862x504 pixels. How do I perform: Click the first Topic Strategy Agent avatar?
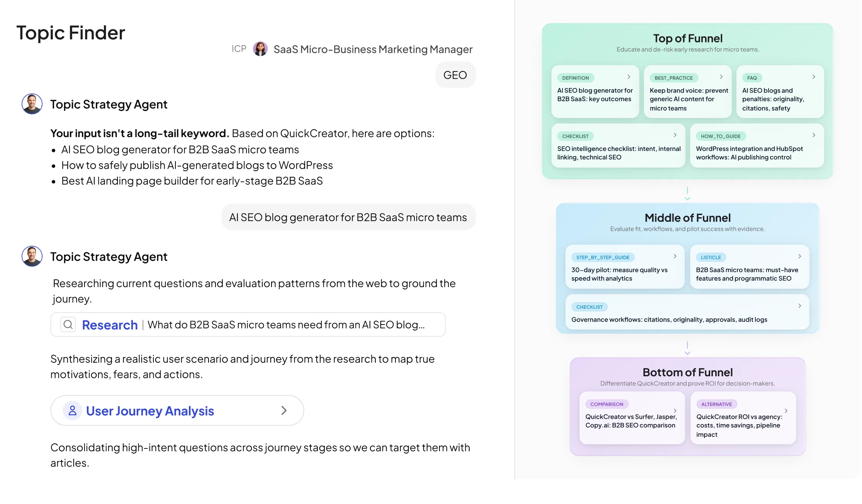coord(32,104)
